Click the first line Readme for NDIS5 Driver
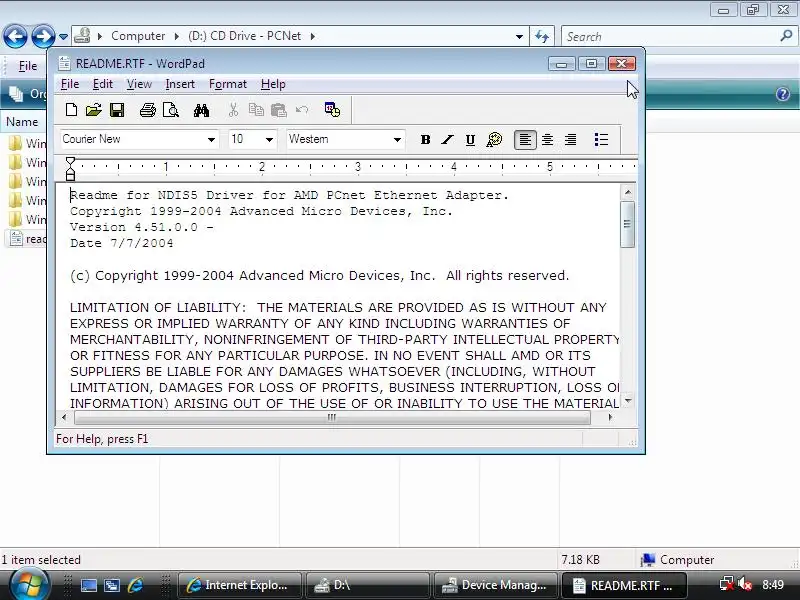The image size is (800, 600). pos(289,195)
